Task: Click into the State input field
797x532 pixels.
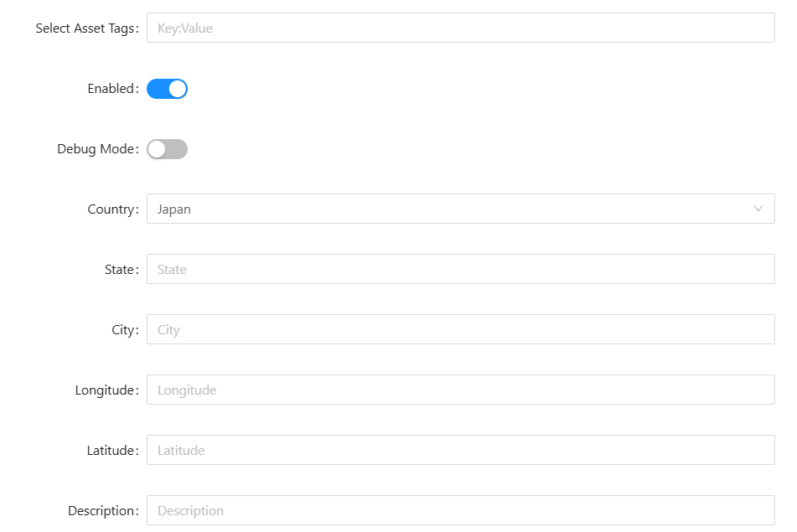Action: tap(460, 270)
